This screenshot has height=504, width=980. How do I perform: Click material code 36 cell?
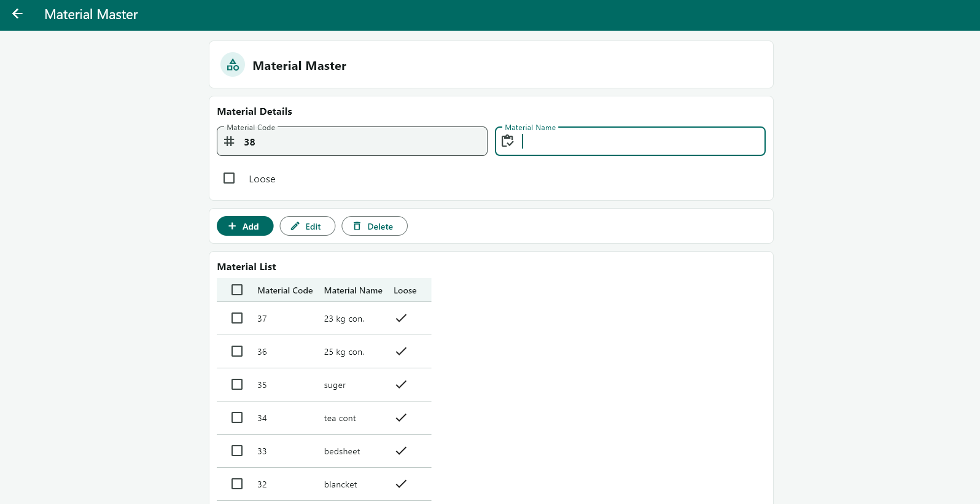(262, 352)
